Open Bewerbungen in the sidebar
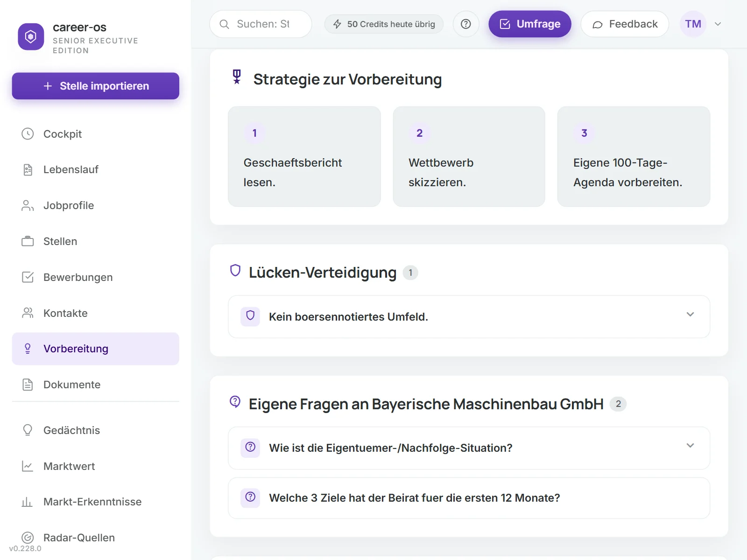The image size is (747, 560). [96, 277]
